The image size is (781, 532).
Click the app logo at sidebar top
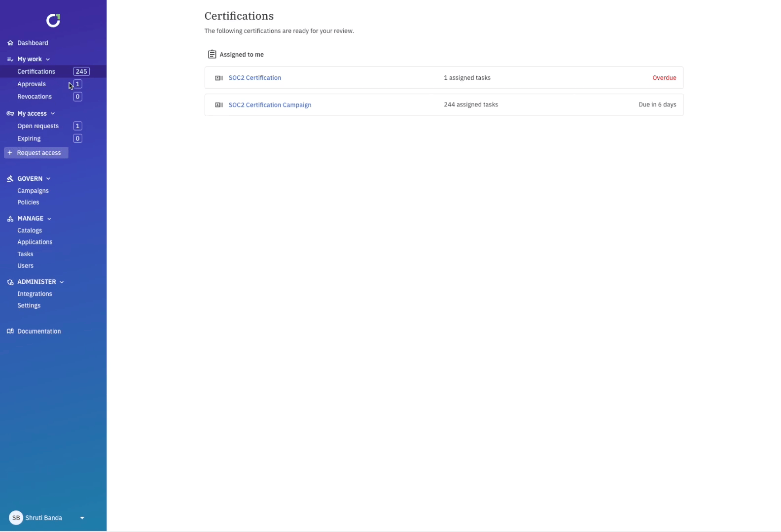point(53,20)
